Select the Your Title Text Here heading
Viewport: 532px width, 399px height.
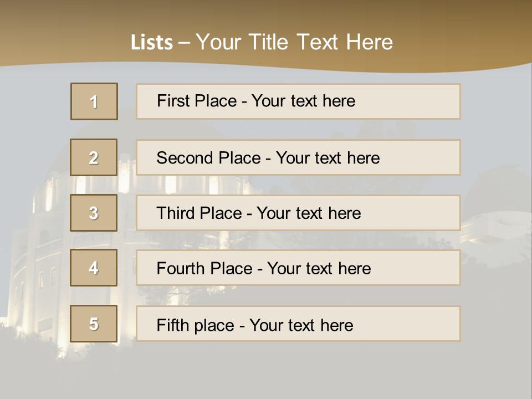[x=294, y=42]
